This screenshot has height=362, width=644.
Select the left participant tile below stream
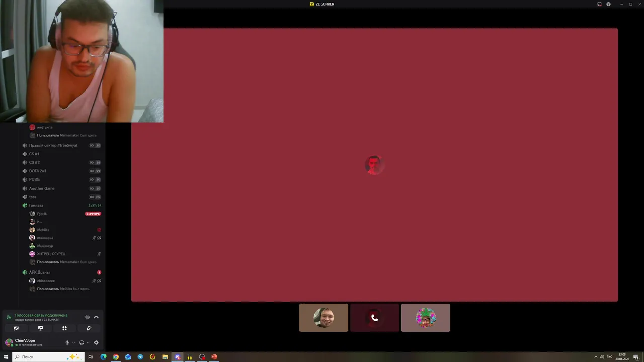click(324, 318)
